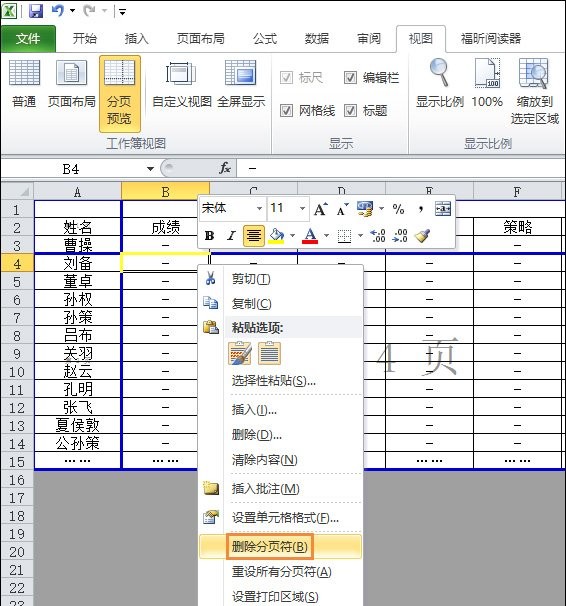566x606 pixels.
Task: Switch to Page Layout (页面布局) view button
Action: coord(71,84)
